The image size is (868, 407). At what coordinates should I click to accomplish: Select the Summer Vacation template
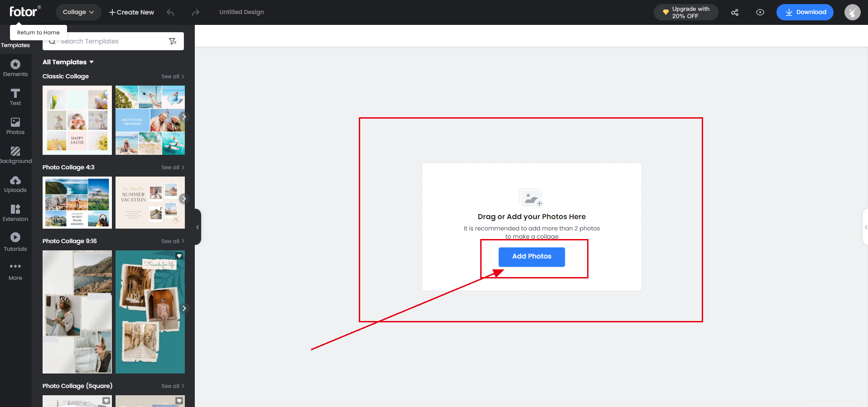(150, 202)
